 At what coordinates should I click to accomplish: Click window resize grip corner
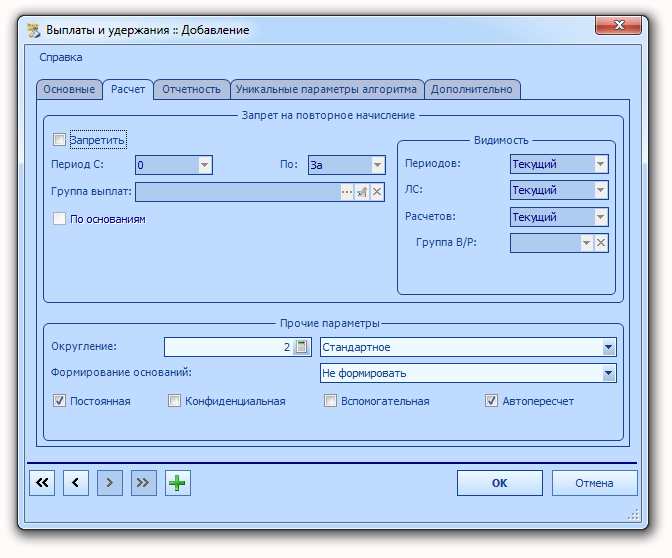[633, 515]
